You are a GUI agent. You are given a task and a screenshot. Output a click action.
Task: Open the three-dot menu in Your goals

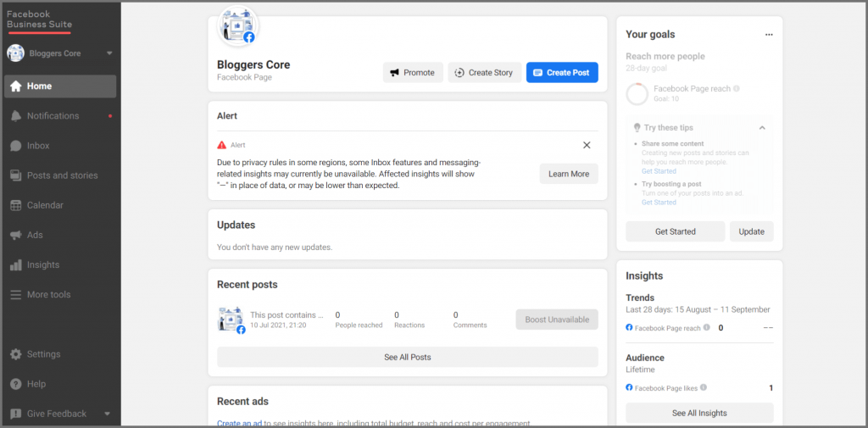click(x=769, y=35)
